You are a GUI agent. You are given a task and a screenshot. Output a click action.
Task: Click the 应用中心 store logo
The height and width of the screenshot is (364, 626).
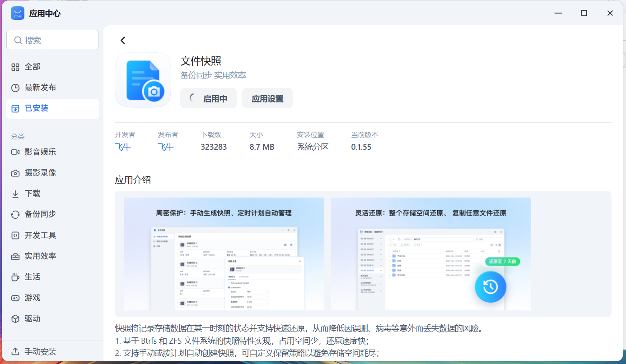coord(18,14)
